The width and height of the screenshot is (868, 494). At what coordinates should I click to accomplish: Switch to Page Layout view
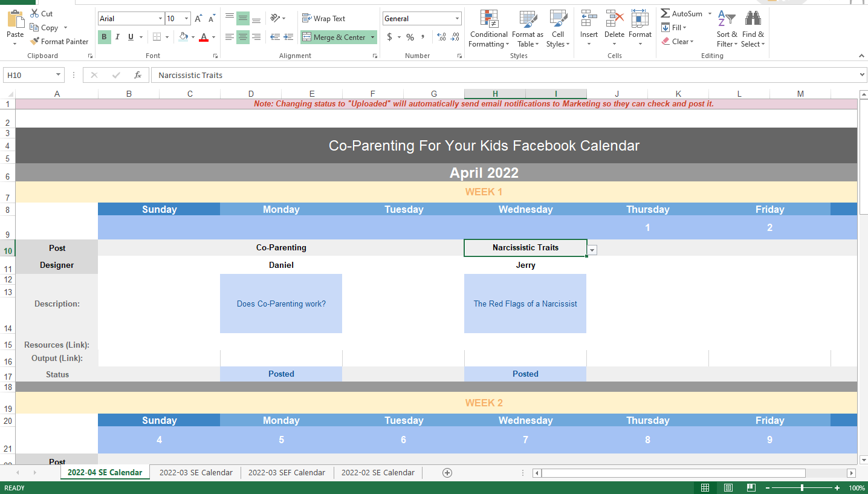pyautogui.click(x=728, y=488)
